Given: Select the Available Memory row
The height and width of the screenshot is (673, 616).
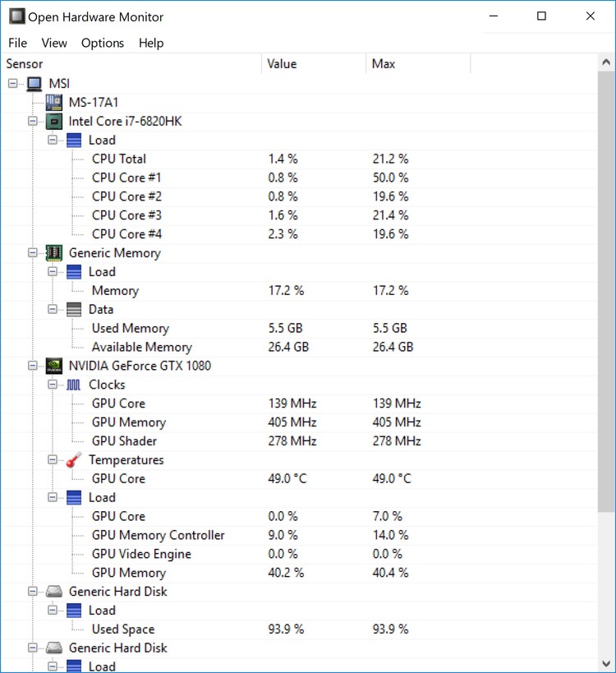Looking at the screenshot, I should coord(300,348).
